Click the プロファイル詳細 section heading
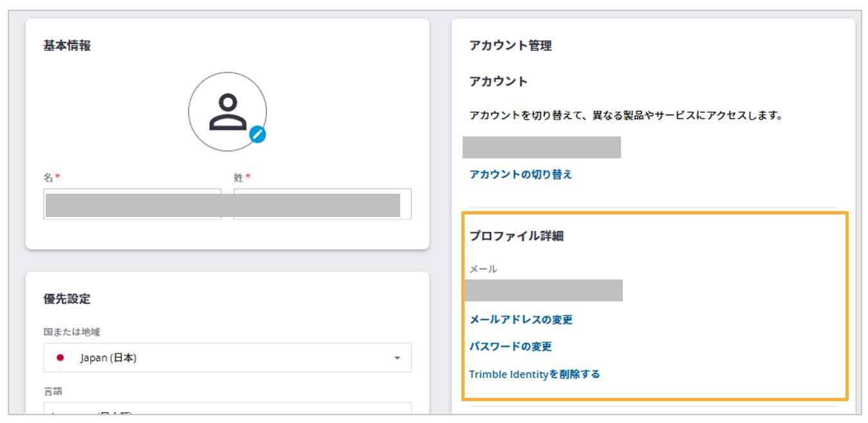Screen dimensions: 868x423 (x=516, y=236)
